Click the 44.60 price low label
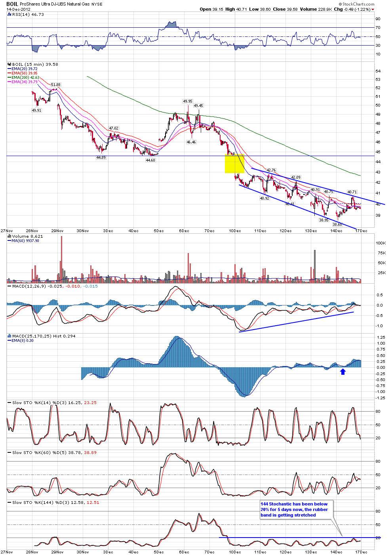 (150, 160)
